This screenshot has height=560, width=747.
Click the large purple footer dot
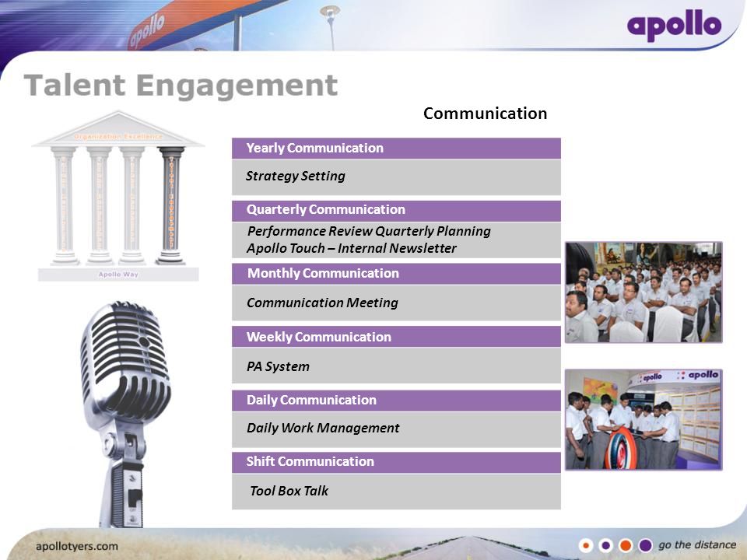tap(645, 545)
